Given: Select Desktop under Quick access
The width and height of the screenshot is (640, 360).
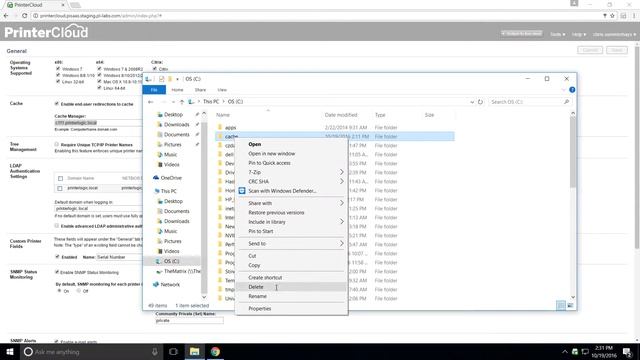Looking at the screenshot, I should pyautogui.click(x=173, y=115).
